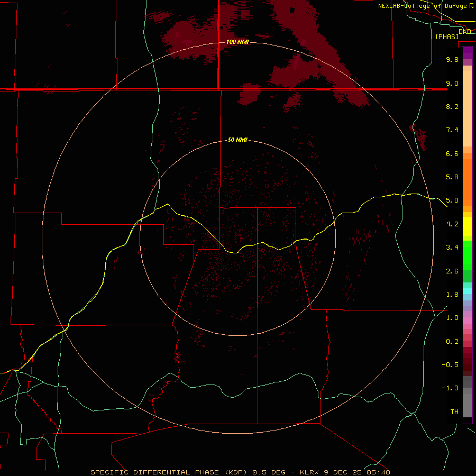Click the 4.2 color scale value
Image resolution: width=476 pixels, height=476 pixels.
pyautogui.click(x=452, y=224)
